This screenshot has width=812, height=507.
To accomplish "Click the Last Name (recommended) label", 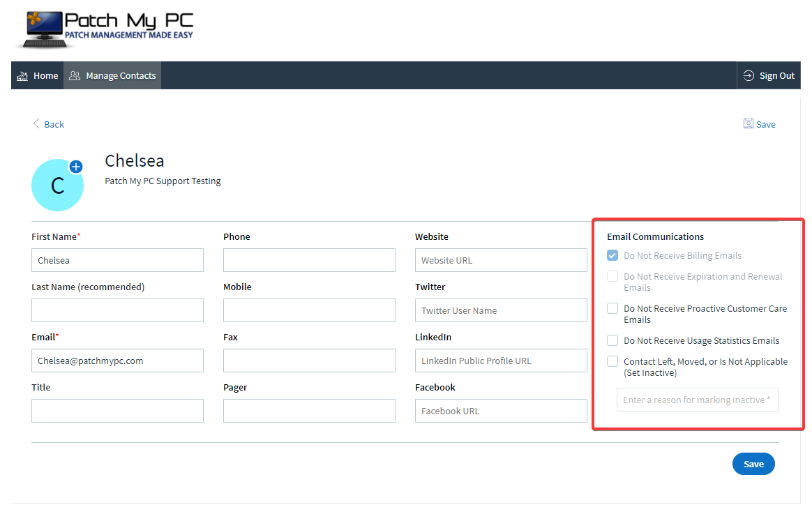I will point(88,287).
